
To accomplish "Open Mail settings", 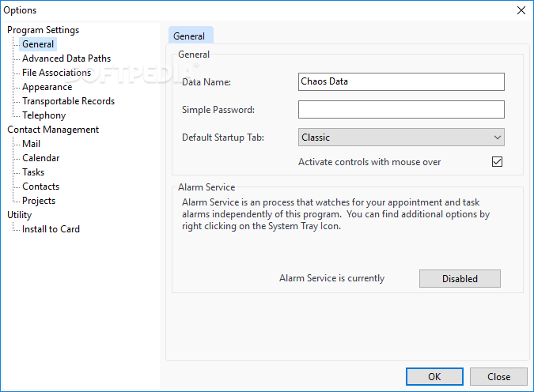I will [x=32, y=144].
